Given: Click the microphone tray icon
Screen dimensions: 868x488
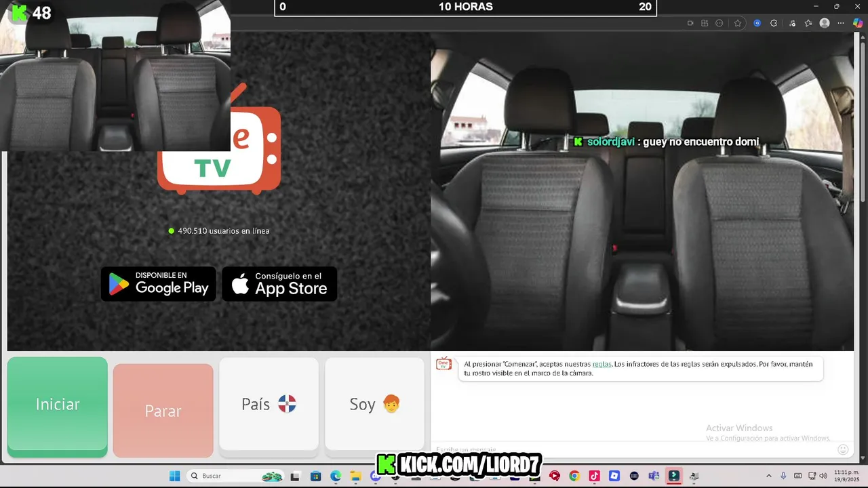Looking at the screenshot, I should (783, 476).
